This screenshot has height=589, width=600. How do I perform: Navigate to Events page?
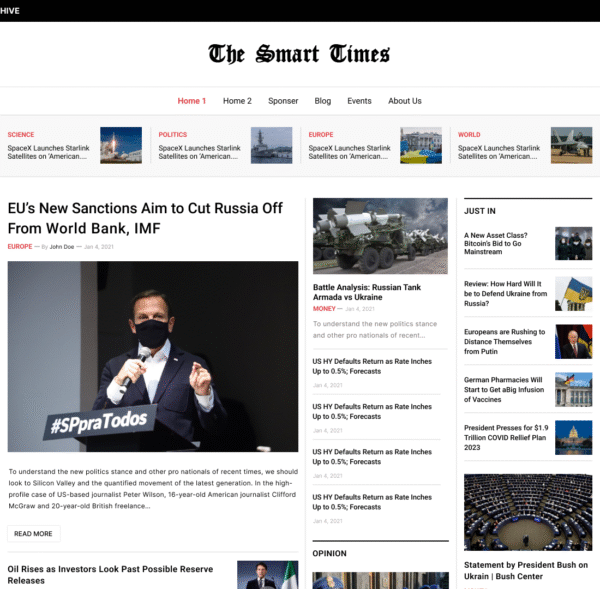(x=359, y=101)
